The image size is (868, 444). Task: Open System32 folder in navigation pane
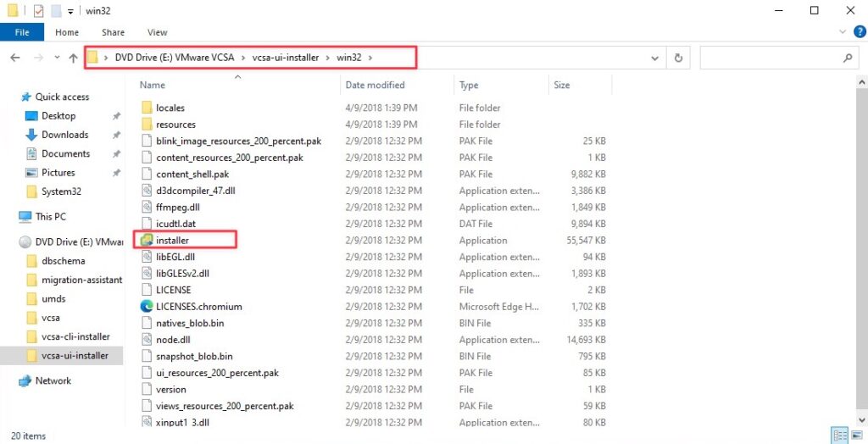(x=61, y=191)
